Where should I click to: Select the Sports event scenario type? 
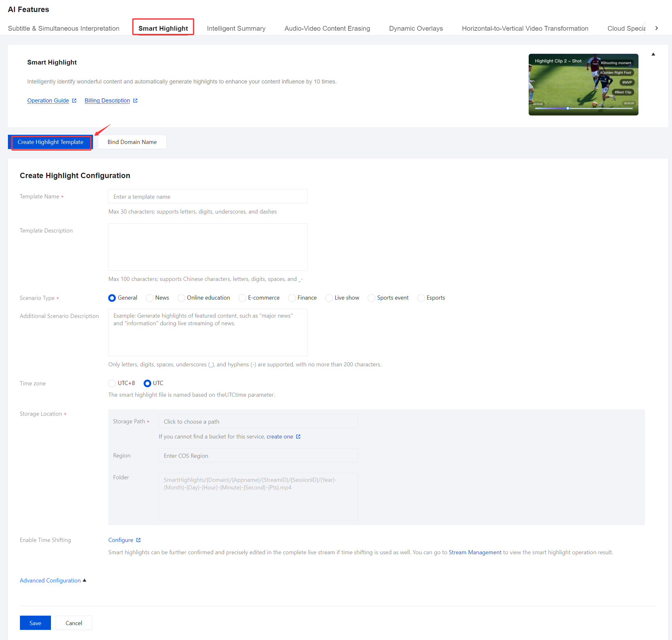[x=371, y=298]
